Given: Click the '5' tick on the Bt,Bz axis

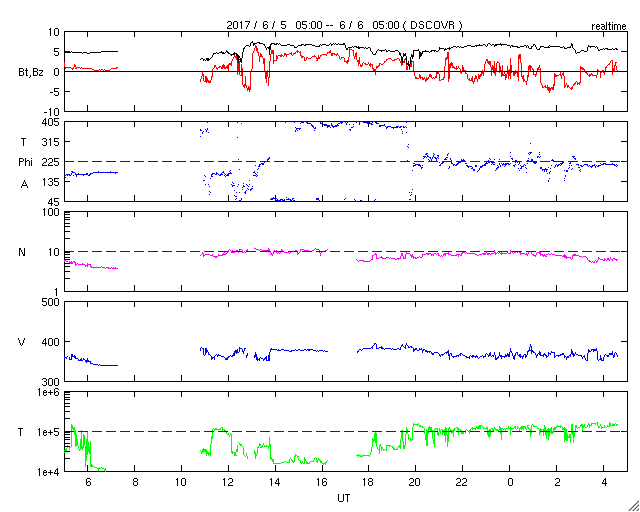Looking at the screenshot, I should pyautogui.click(x=57, y=52).
